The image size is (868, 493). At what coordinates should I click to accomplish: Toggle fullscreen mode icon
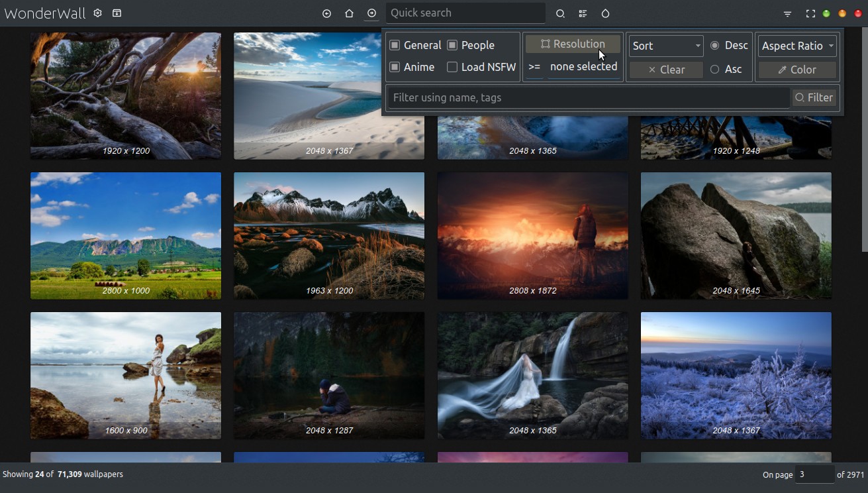(x=810, y=13)
